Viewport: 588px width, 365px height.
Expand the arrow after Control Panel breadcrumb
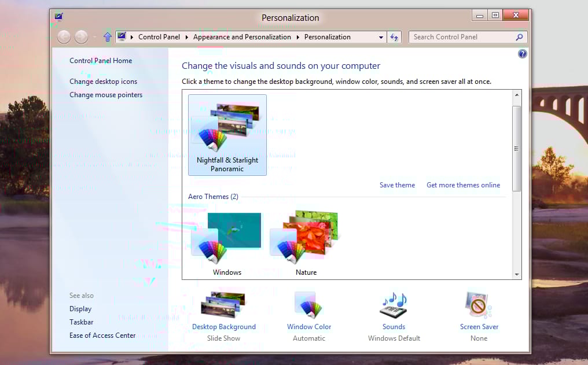(x=187, y=36)
